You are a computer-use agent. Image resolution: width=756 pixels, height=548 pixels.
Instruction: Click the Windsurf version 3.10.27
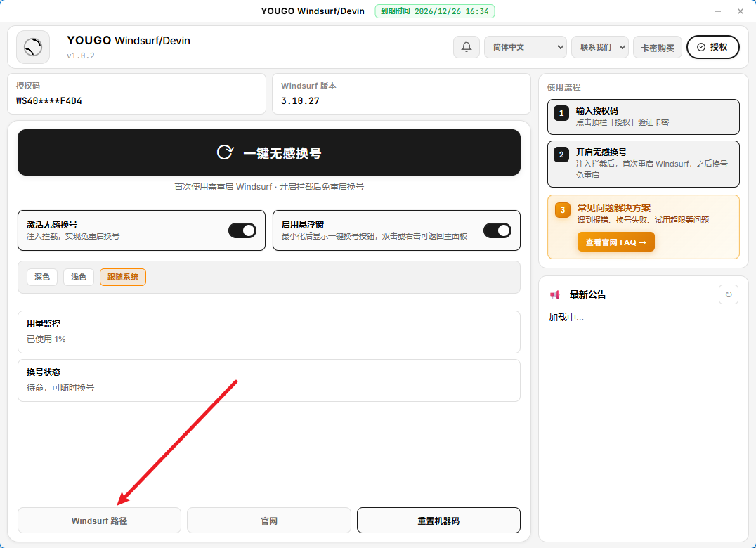pyautogui.click(x=301, y=100)
